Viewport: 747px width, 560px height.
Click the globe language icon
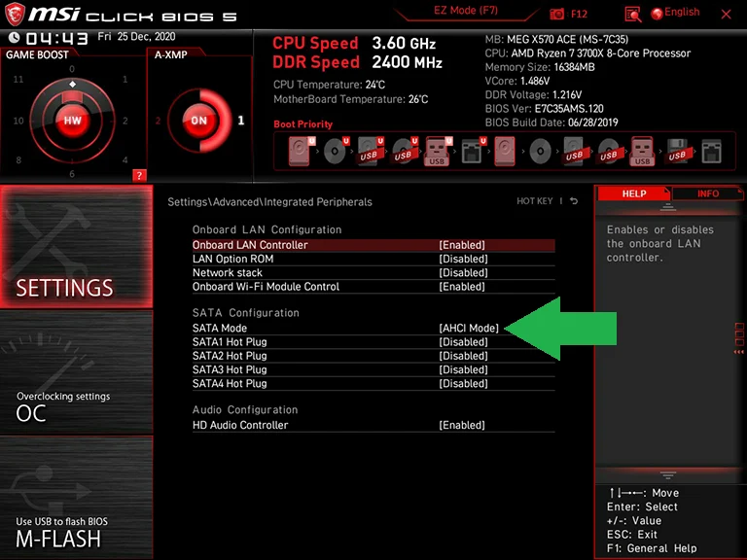(657, 14)
